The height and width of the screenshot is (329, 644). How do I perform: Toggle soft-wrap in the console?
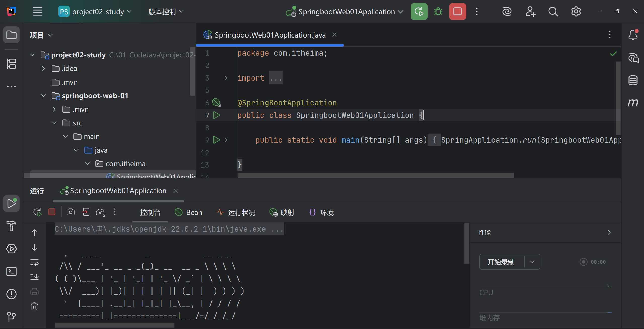coord(34,262)
